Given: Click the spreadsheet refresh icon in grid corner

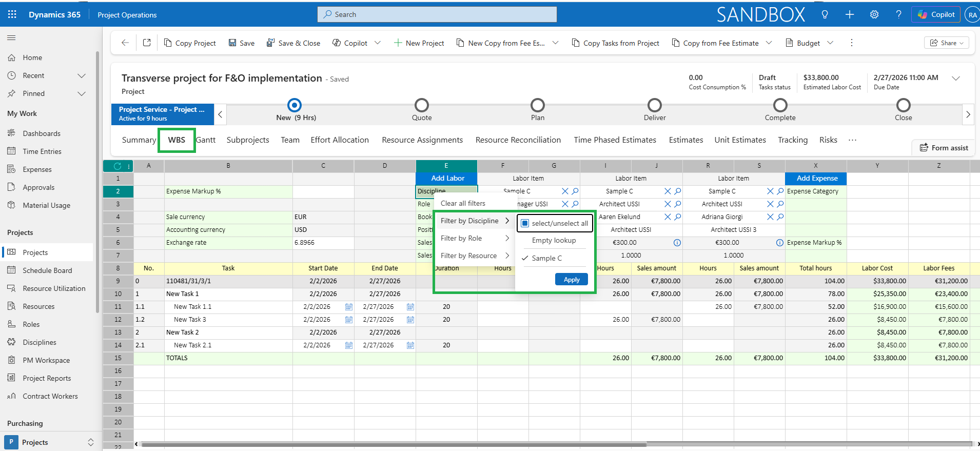Looking at the screenshot, I should [117, 166].
